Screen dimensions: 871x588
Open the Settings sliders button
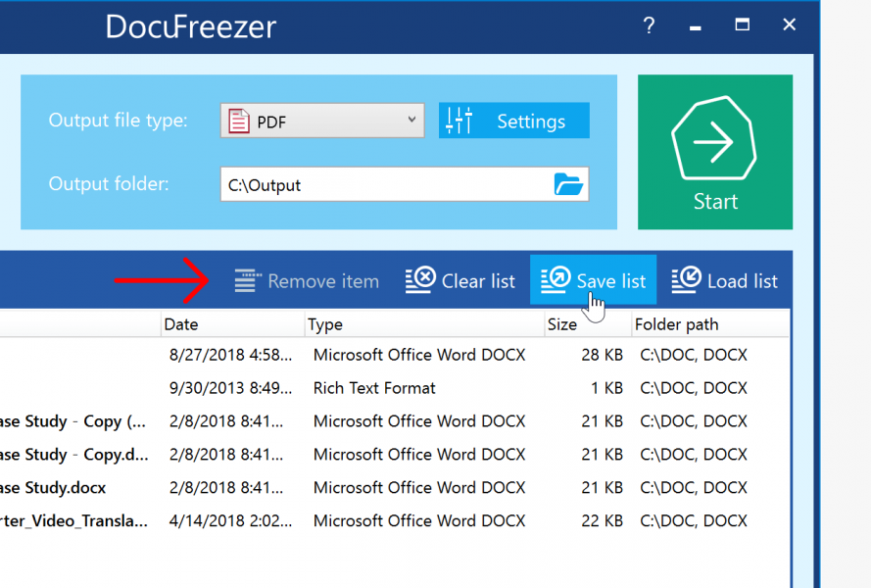coord(513,122)
